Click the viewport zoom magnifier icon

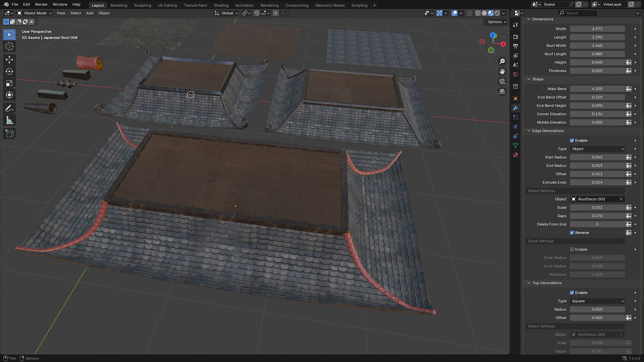(502, 61)
